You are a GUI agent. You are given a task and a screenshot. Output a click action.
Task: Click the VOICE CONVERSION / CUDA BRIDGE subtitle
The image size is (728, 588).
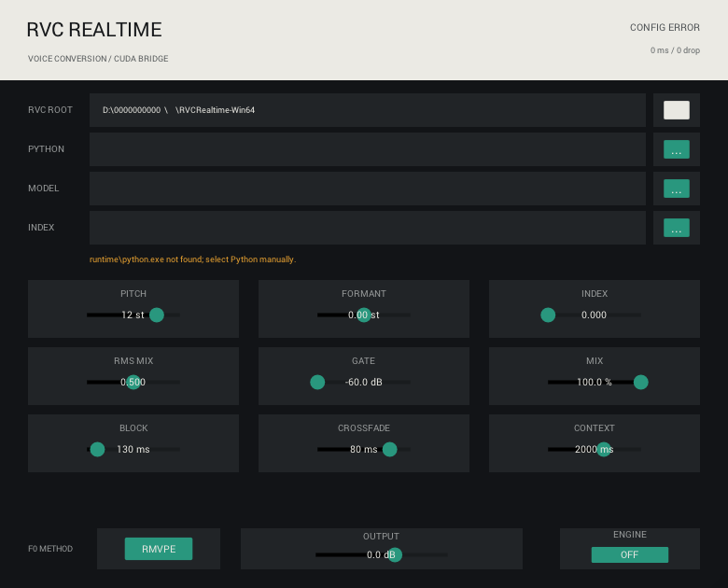tap(98, 59)
